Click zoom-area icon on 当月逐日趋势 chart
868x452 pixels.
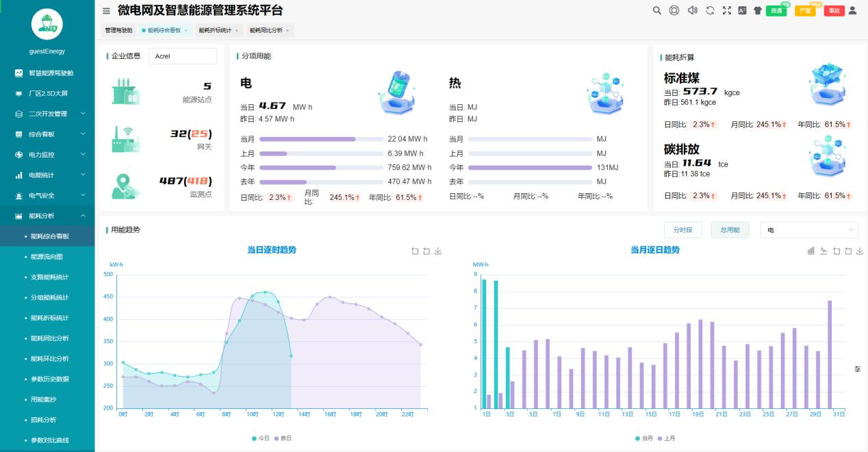[x=836, y=251]
